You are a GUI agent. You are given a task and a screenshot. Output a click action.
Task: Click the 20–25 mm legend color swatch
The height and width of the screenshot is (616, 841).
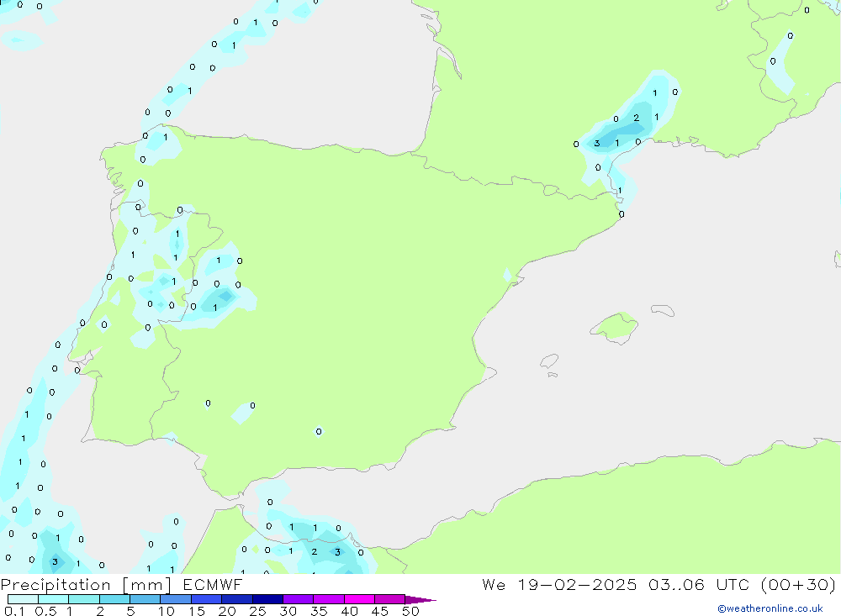237,599
